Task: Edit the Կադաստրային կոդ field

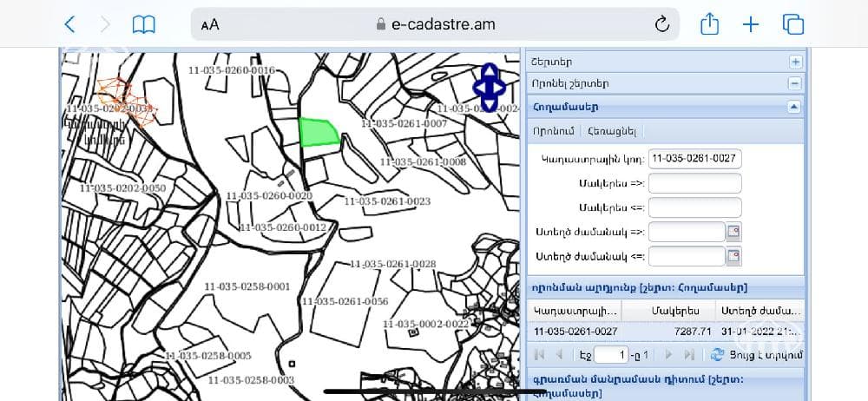Action: 694,159
